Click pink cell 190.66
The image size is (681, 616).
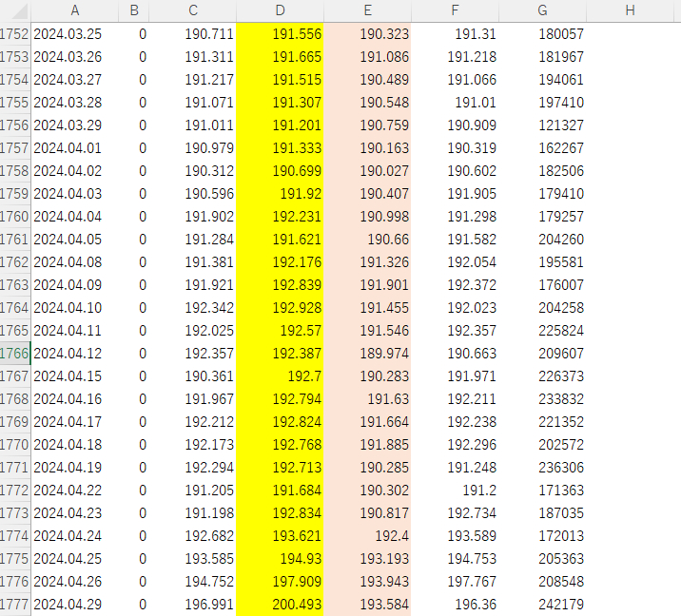tap(367, 240)
